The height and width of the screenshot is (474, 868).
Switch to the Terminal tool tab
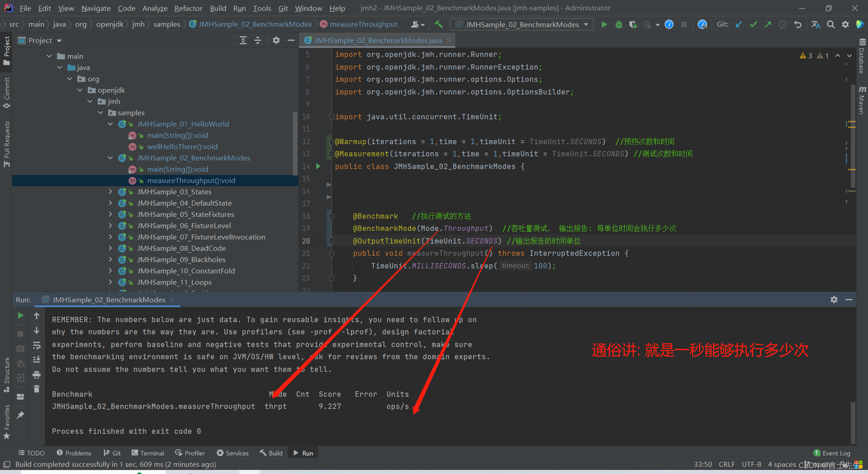(x=148, y=453)
